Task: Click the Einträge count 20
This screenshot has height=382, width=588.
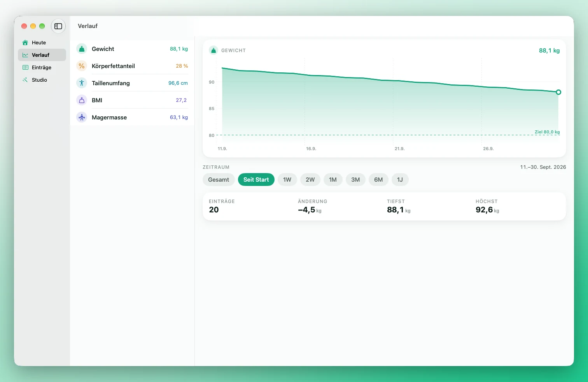Action: pyautogui.click(x=214, y=210)
